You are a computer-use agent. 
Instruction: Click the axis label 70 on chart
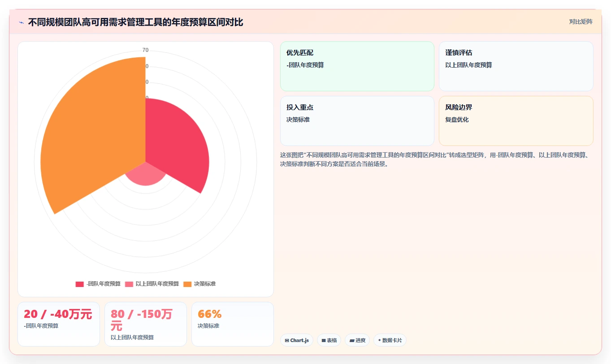[145, 50]
